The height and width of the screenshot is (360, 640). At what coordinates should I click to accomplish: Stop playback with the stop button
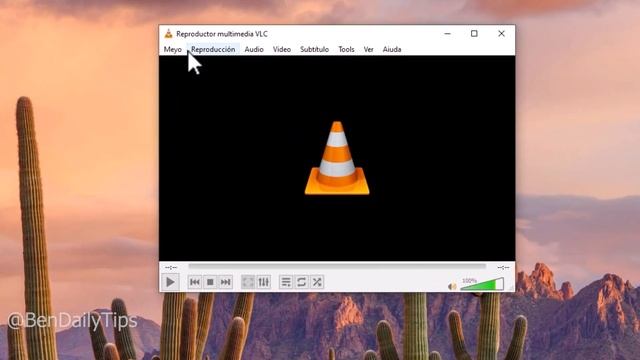click(x=210, y=282)
